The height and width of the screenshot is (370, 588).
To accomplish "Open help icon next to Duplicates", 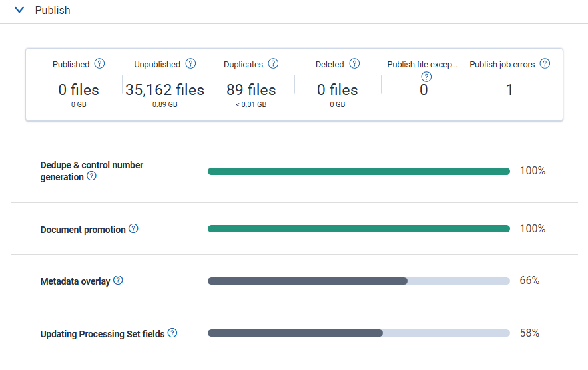I will [x=274, y=63].
